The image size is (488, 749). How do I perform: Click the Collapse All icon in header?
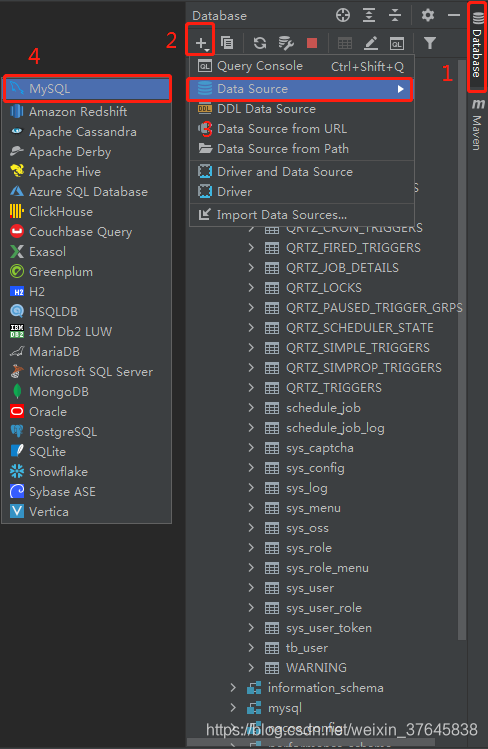[x=395, y=15]
